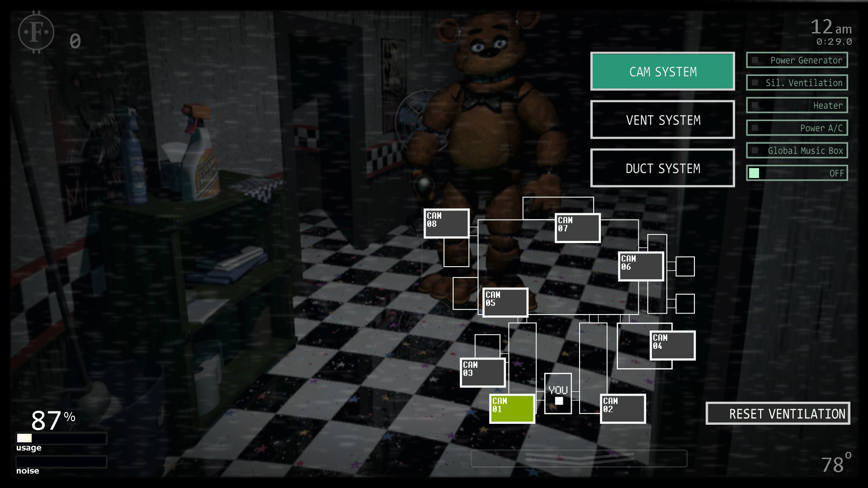Open the DUCT SYSTEM panel

[x=662, y=169]
